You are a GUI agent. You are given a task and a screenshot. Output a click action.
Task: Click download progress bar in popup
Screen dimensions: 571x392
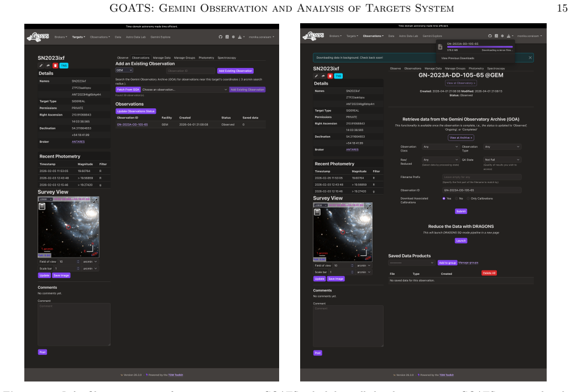(480, 46)
